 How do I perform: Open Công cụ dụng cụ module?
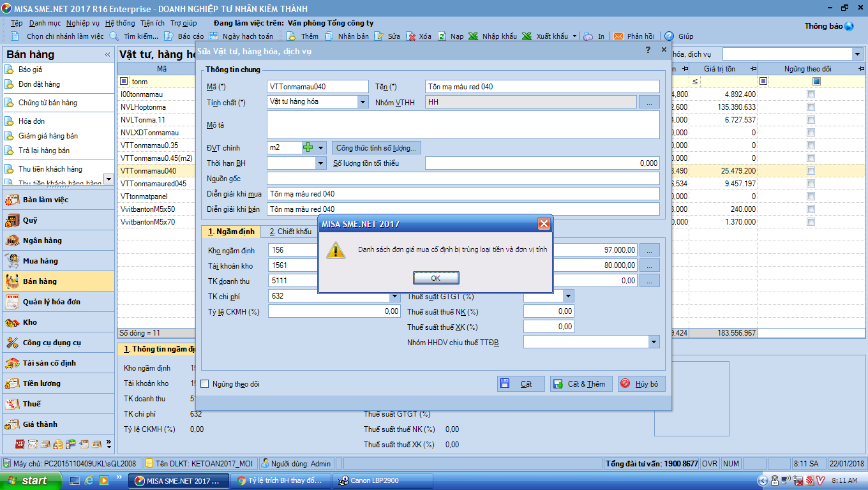click(58, 343)
